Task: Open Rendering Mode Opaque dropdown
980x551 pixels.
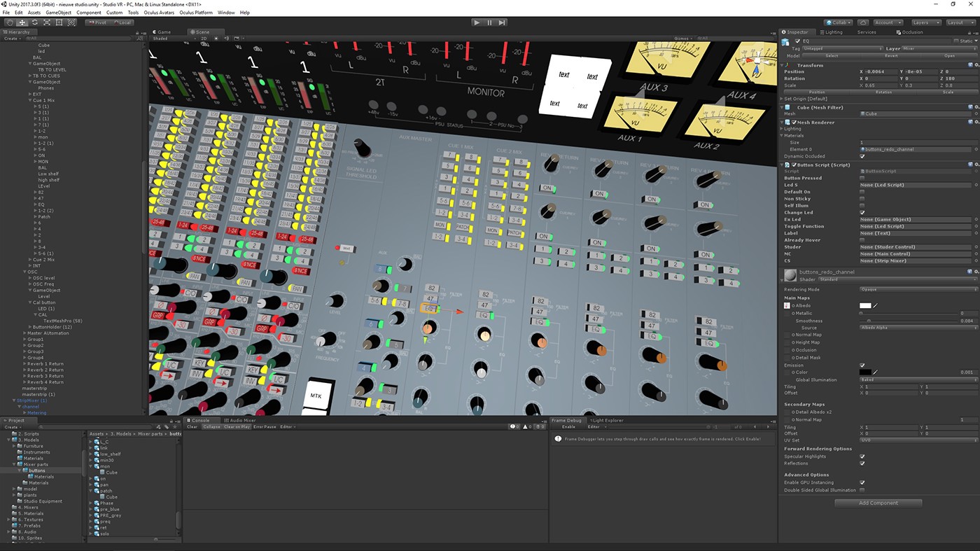Action: [x=918, y=289]
